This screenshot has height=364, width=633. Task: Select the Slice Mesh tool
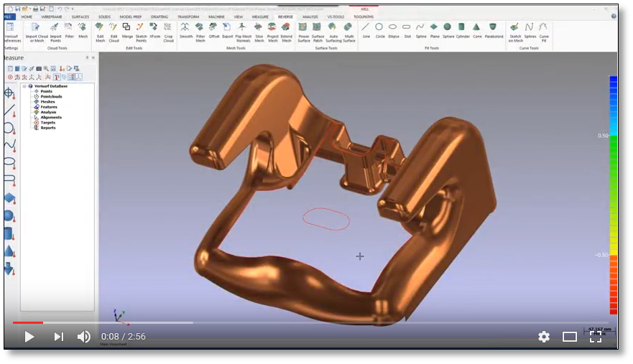[x=259, y=32]
